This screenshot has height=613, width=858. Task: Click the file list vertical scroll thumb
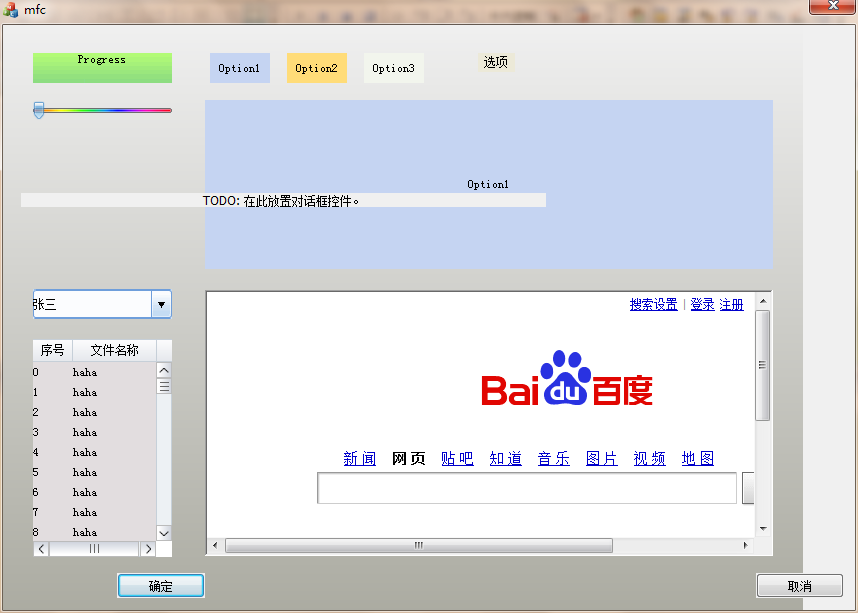pyautogui.click(x=164, y=386)
